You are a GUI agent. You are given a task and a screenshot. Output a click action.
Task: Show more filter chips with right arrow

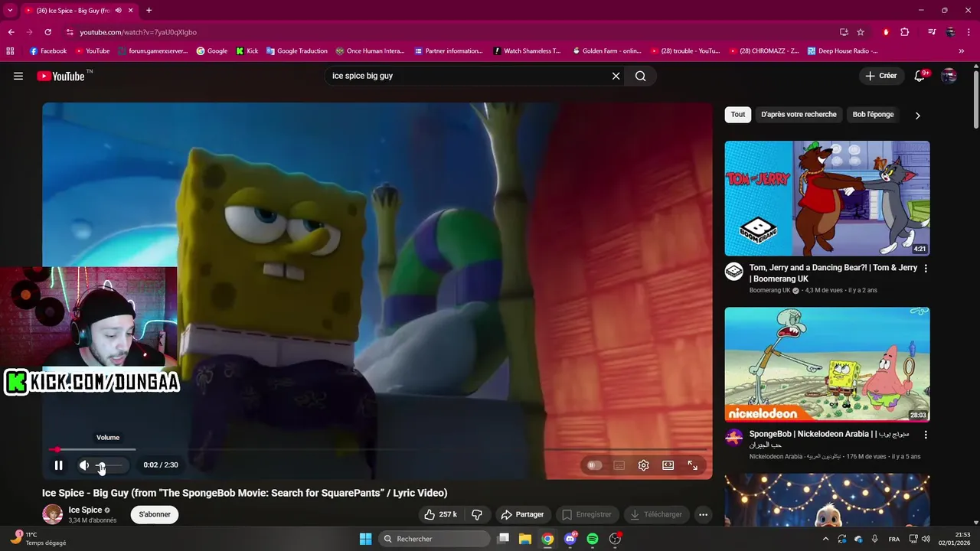917,116
